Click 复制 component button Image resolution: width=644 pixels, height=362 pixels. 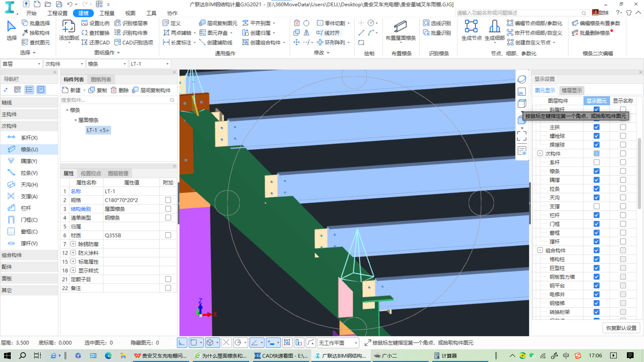98,90
